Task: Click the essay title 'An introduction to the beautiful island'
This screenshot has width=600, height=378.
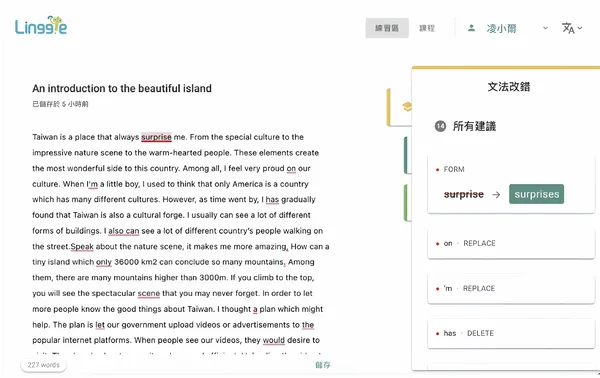Action: click(x=122, y=88)
